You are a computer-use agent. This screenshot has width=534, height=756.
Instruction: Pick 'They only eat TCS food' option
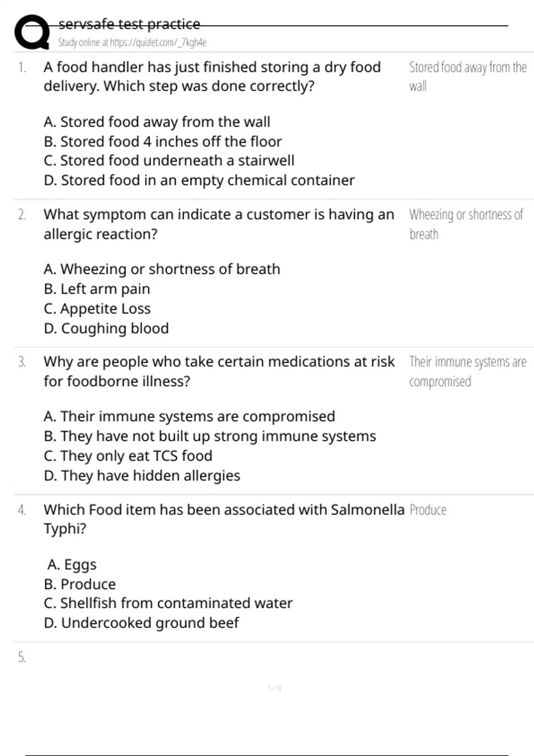[128, 456]
